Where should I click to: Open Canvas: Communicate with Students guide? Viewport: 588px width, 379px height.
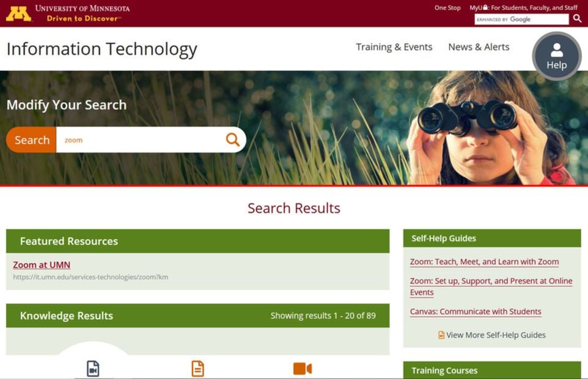pos(476,312)
